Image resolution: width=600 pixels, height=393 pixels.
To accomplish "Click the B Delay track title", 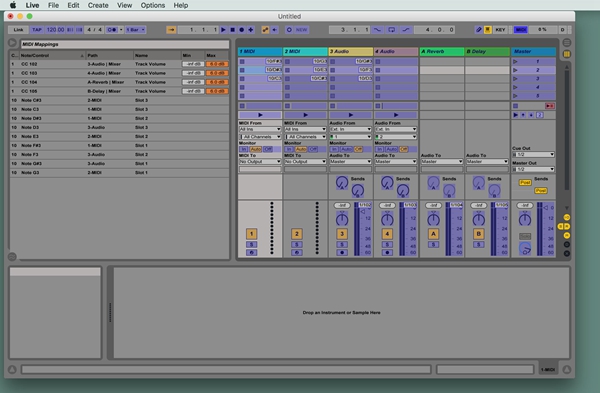I will tap(487, 51).
